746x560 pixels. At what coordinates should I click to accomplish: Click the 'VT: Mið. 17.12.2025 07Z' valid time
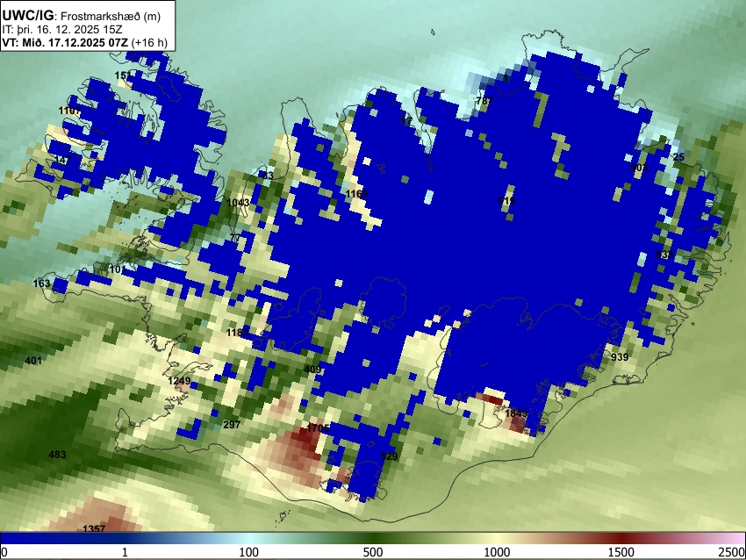point(65,42)
